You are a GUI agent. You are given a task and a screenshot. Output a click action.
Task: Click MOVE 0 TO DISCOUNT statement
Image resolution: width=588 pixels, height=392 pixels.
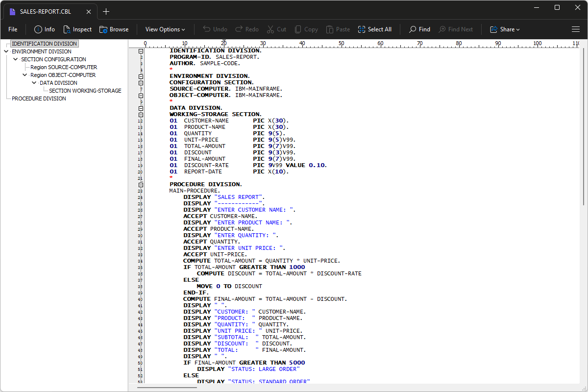(x=229, y=286)
